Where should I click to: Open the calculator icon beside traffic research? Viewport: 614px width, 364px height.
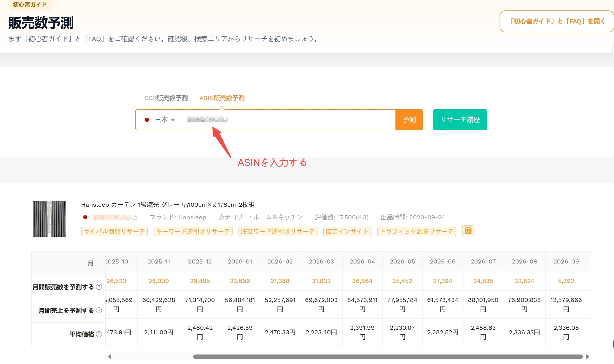point(468,231)
